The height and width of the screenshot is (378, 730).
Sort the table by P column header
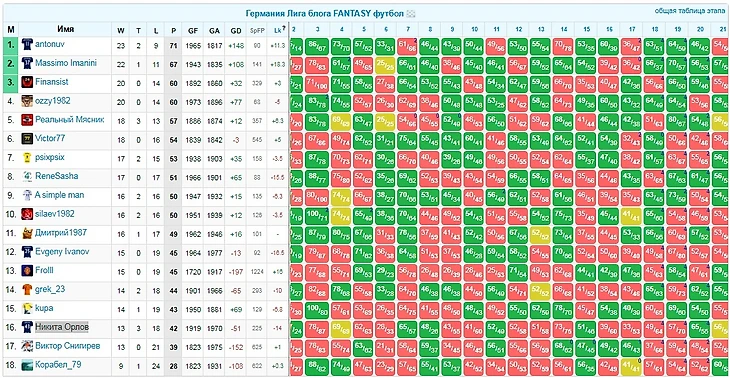173,30
